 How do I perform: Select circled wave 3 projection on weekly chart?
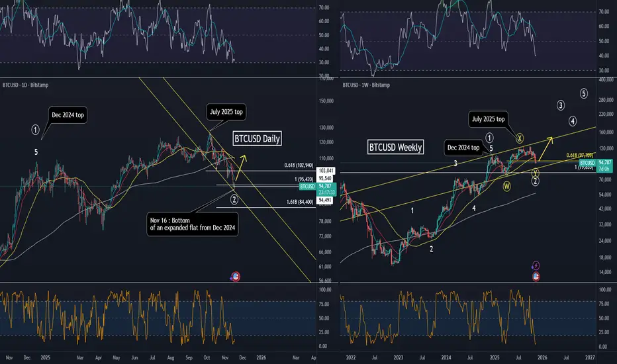tap(560, 105)
